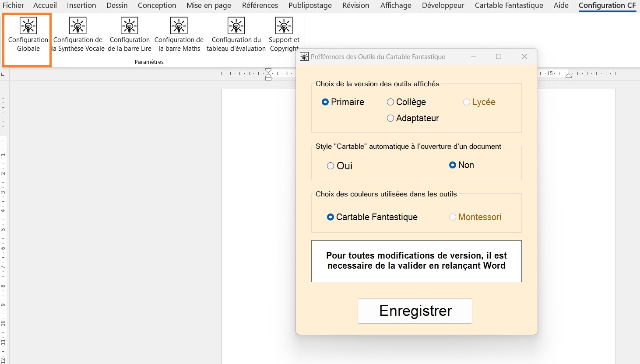640x364 pixels.
Task: Select the Lycée version option
Action: (479, 102)
